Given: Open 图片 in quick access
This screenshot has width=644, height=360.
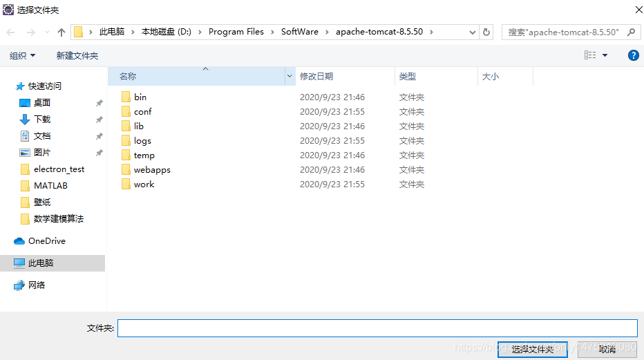Looking at the screenshot, I should 41,153.
